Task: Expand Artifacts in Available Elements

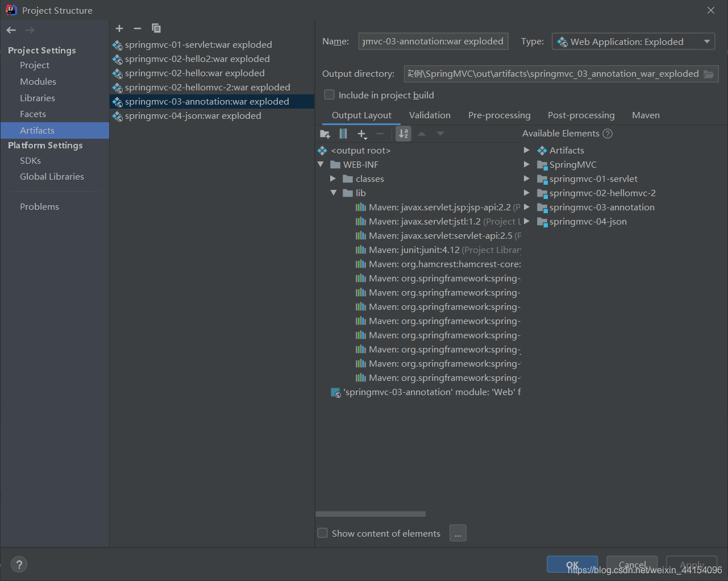Action: tap(527, 151)
